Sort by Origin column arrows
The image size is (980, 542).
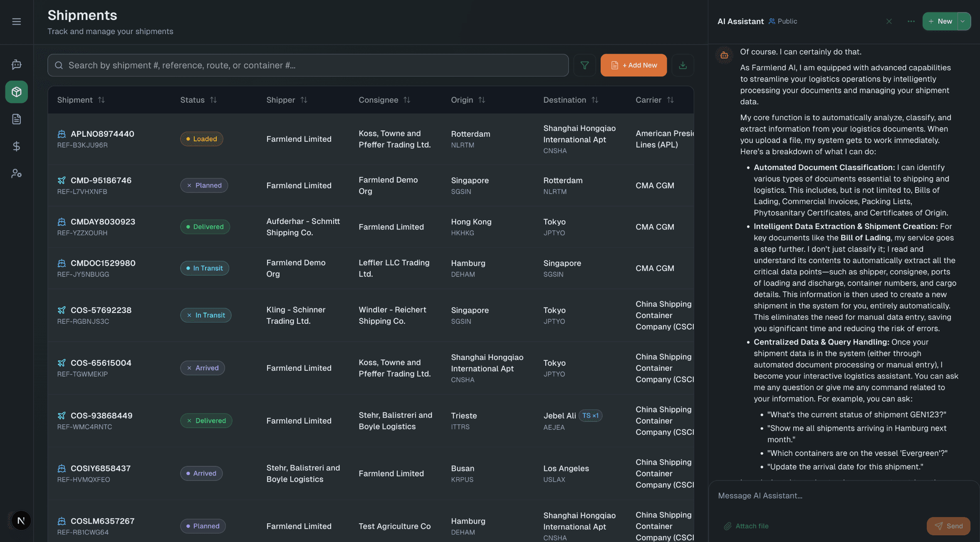pos(482,100)
